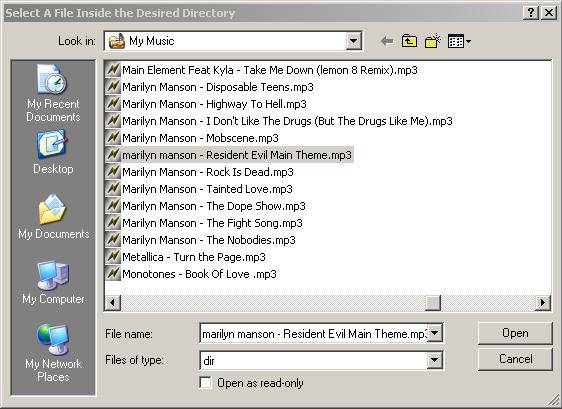Go back using the back arrow icon

(x=387, y=41)
